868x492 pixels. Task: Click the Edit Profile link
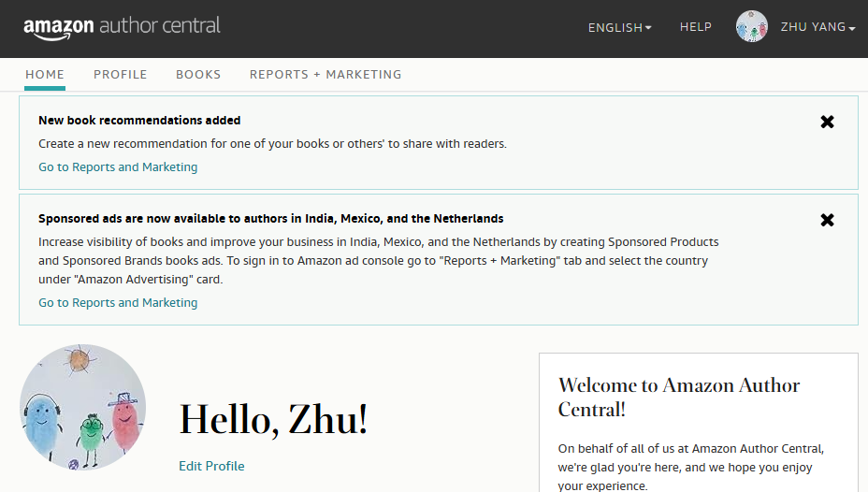[211, 466]
